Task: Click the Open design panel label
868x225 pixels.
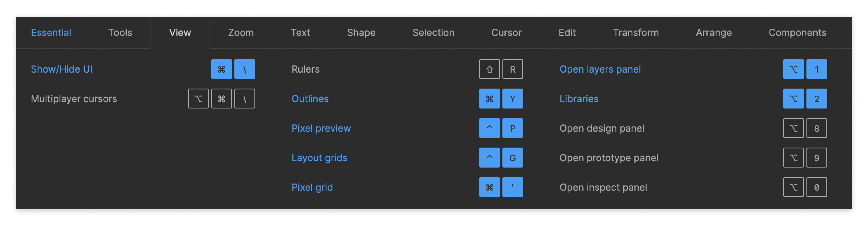Action: tap(602, 128)
